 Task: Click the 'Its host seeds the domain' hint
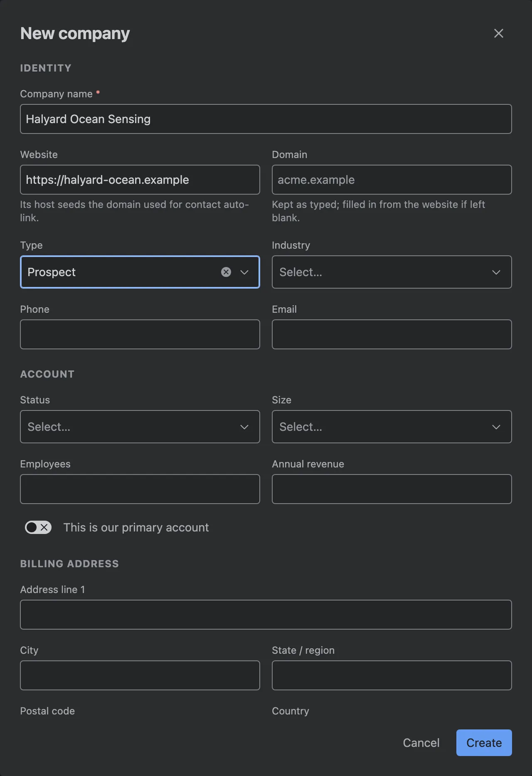(x=135, y=211)
